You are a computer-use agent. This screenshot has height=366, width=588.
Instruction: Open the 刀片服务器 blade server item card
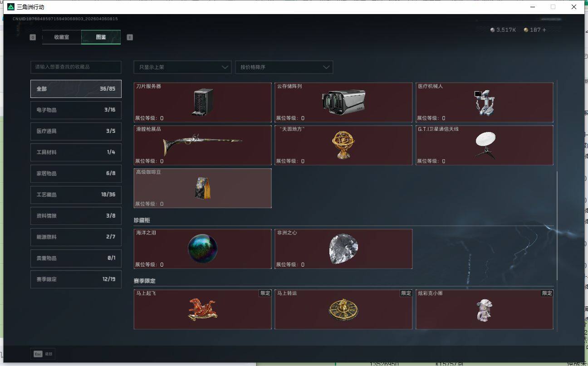(x=203, y=102)
